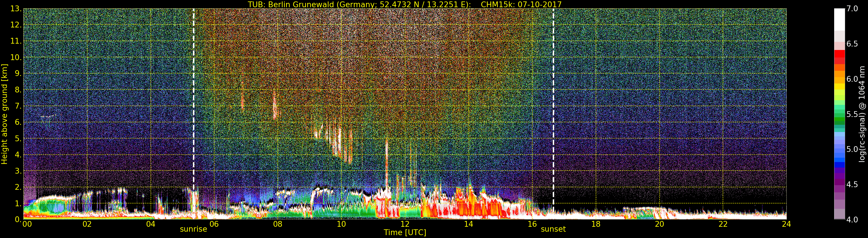
Task: Click the time tick label '02'
Action: (x=87, y=224)
